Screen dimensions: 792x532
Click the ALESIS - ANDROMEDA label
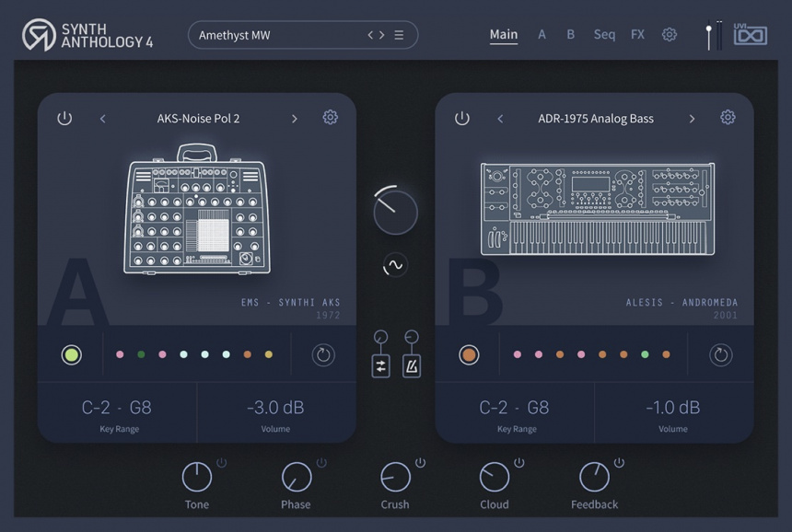pyautogui.click(x=681, y=302)
